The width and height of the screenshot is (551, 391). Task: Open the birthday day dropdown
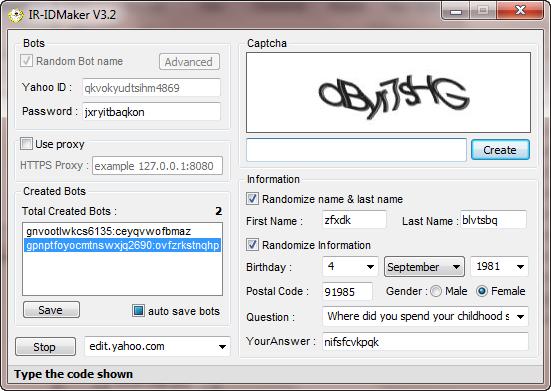pos(350,267)
